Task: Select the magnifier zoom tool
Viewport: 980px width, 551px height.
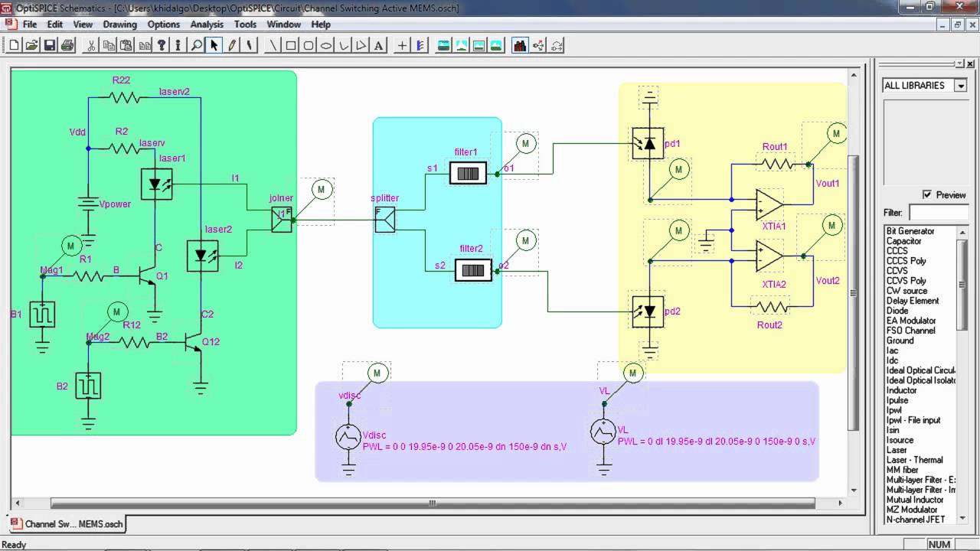Action: pyautogui.click(x=197, y=45)
